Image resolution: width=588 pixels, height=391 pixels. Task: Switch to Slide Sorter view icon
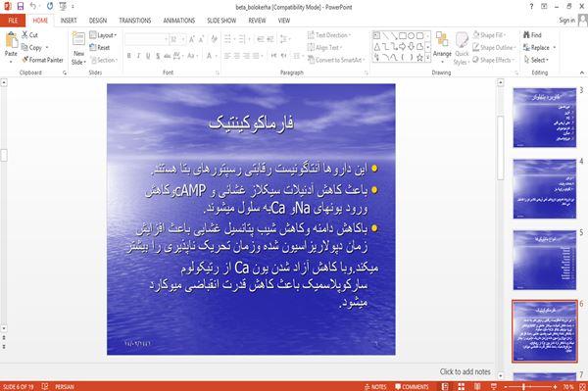coord(462,386)
